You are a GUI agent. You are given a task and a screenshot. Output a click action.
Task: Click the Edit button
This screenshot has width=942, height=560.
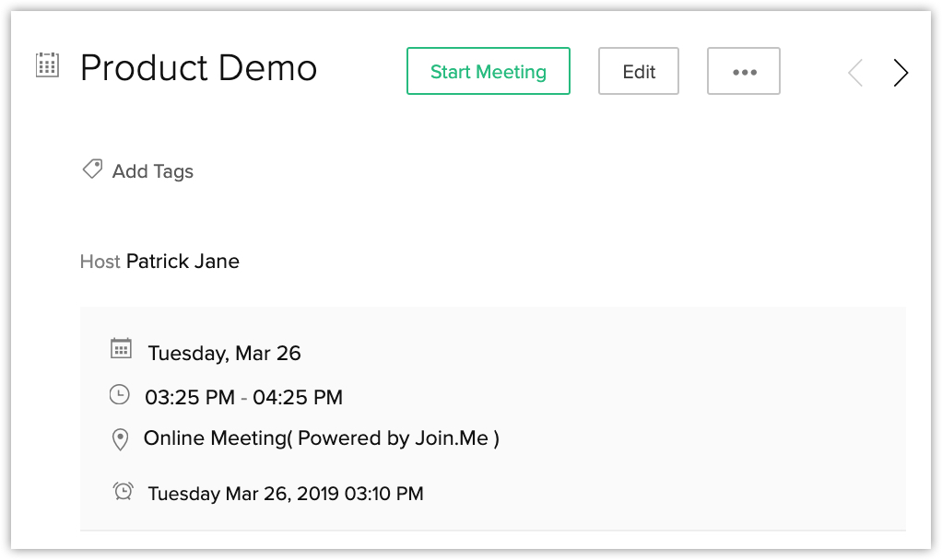click(x=639, y=72)
